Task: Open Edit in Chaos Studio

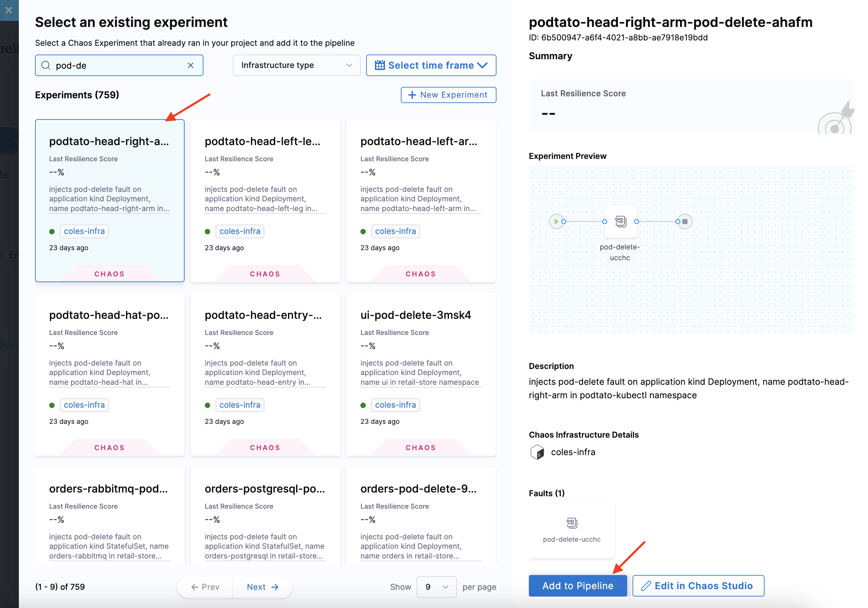Action: coord(698,586)
